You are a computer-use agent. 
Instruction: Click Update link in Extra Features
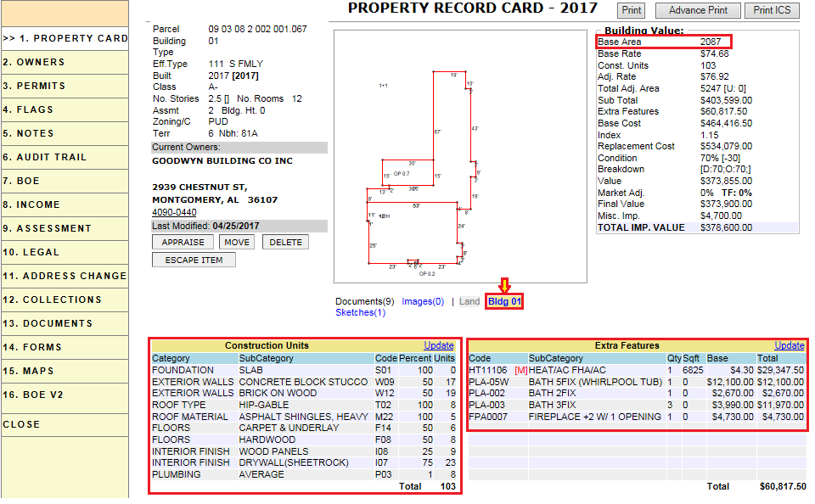789,345
